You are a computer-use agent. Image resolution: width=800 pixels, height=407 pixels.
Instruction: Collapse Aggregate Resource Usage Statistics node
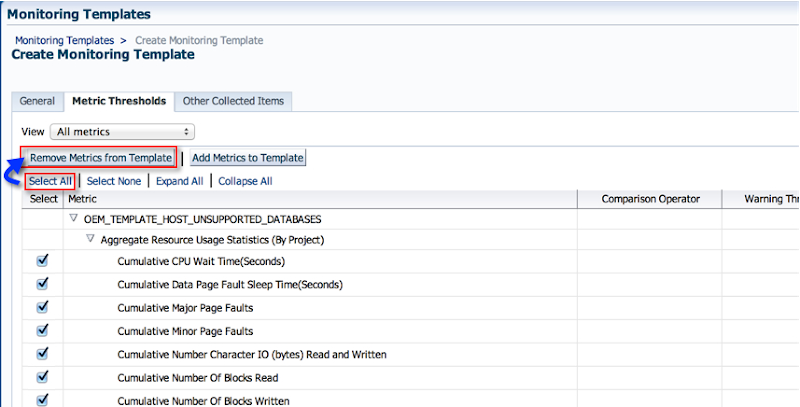[x=91, y=239]
